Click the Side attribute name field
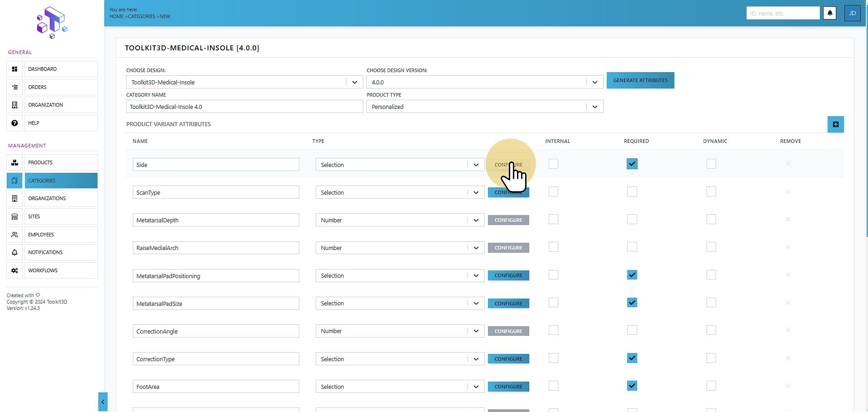The image size is (868, 412). tap(216, 165)
